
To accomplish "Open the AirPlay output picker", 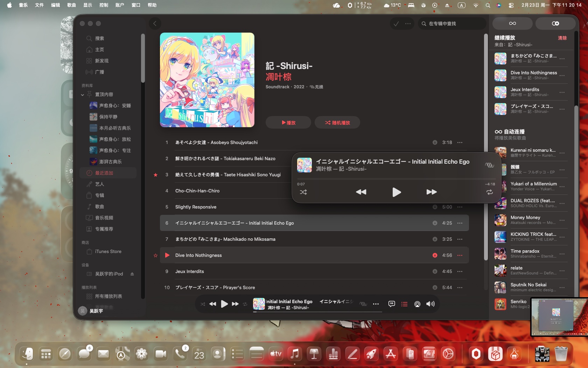I will pyautogui.click(x=417, y=304).
